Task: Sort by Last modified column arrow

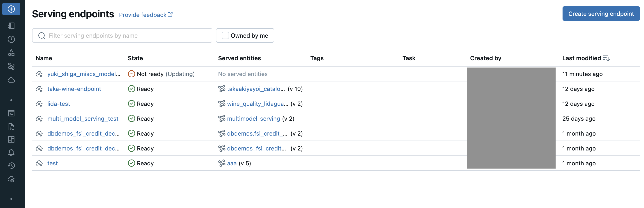Action: (606, 58)
